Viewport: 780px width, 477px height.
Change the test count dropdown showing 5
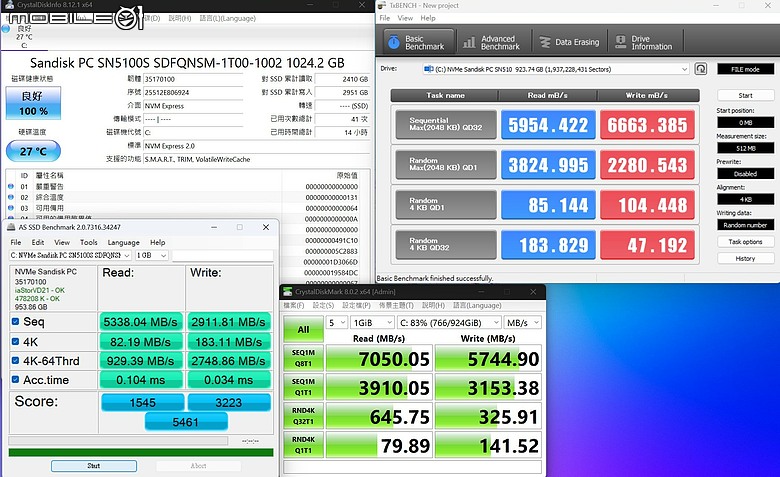pyautogui.click(x=336, y=323)
